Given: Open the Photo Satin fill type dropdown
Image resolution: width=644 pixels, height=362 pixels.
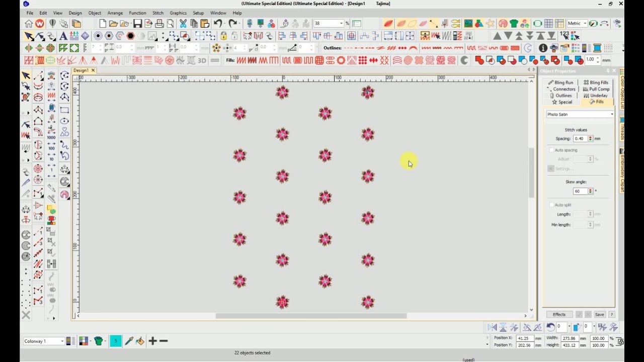Looking at the screenshot, I should click(x=580, y=115).
